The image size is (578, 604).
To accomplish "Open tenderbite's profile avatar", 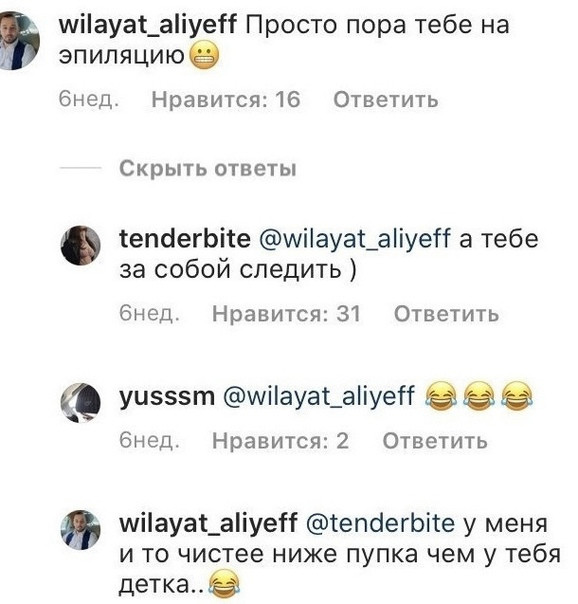I will 80,245.
